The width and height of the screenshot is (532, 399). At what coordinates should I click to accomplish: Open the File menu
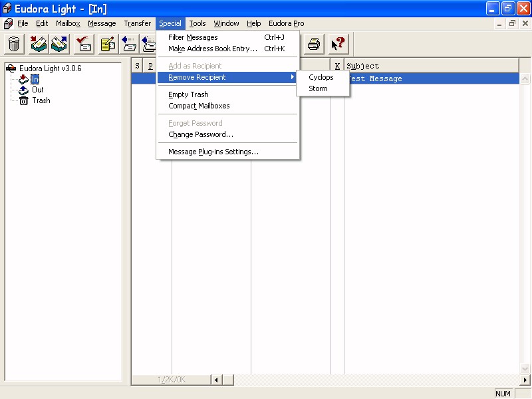23,23
